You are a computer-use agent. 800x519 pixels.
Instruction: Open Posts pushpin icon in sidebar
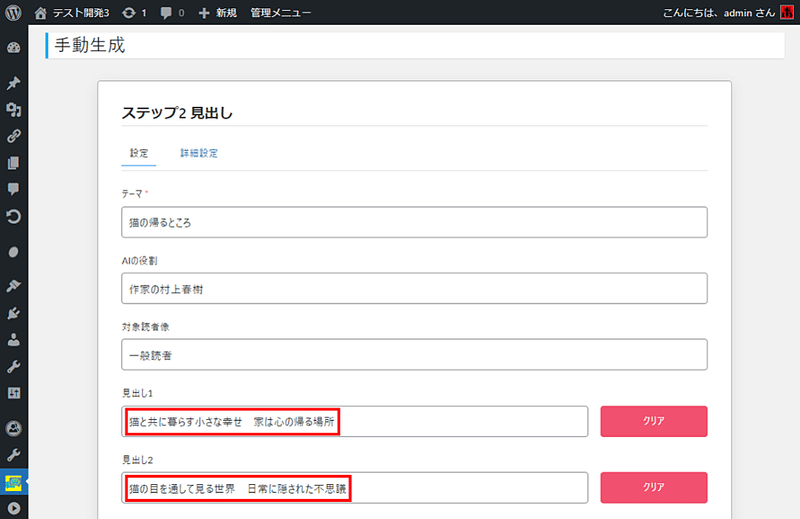coord(14,83)
